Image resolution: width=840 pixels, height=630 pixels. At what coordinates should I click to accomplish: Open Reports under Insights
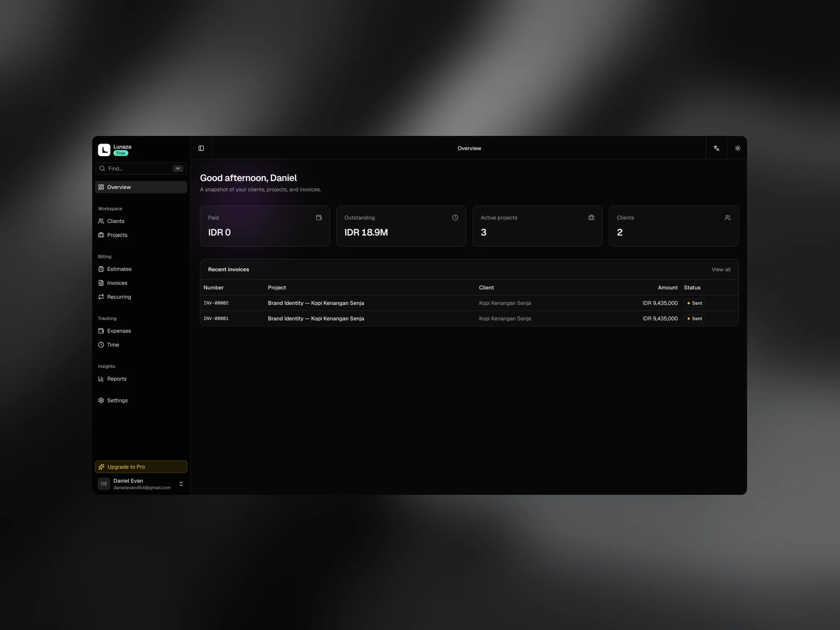pos(141,379)
